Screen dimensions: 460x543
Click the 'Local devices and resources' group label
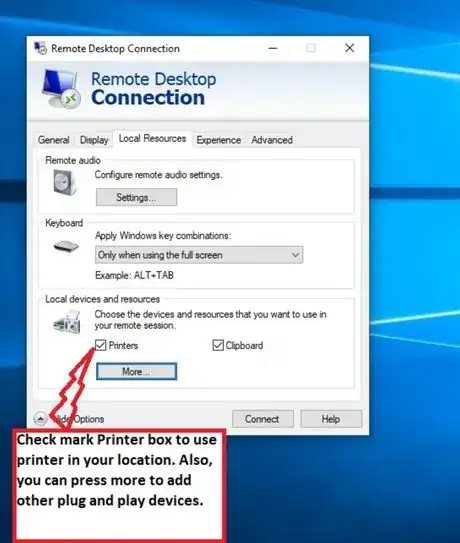coord(103,299)
